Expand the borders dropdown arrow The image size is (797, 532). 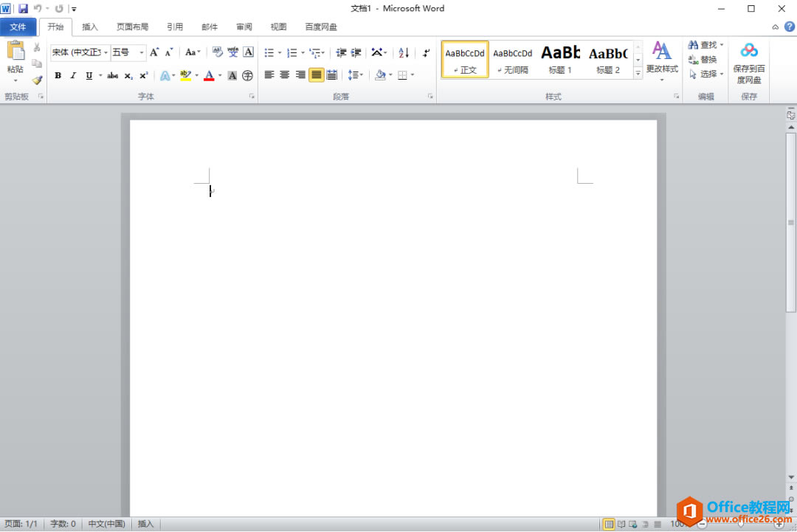point(413,75)
